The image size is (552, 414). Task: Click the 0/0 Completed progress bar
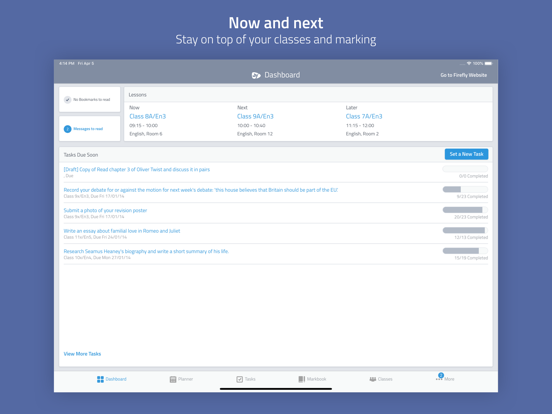coord(465,169)
